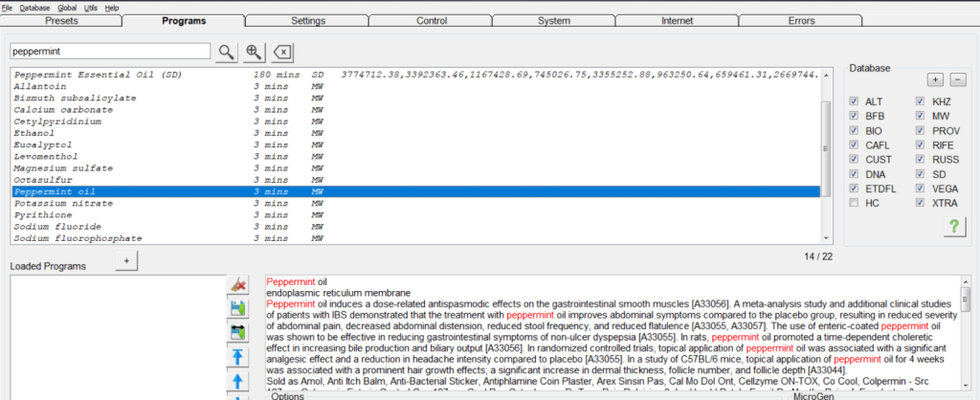Enable the HC database checkbox
This screenshot has height=400, width=980.
[x=854, y=203]
